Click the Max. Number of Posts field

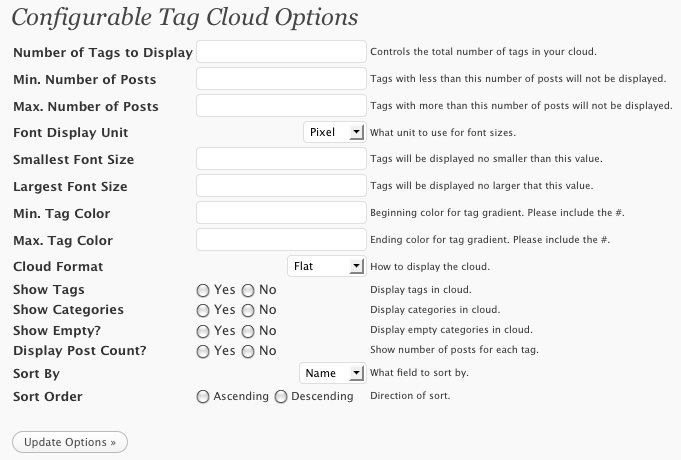[x=281, y=105]
